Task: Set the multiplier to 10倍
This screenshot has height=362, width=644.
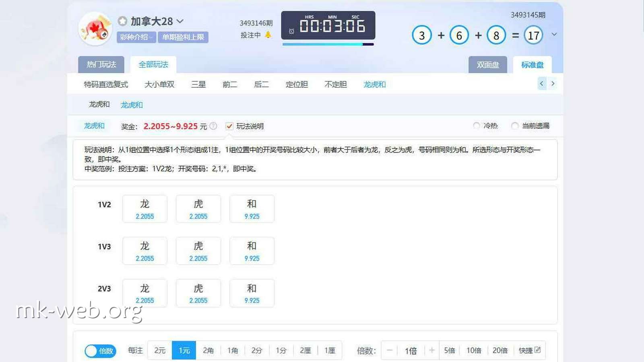Action: tap(474, 350)
